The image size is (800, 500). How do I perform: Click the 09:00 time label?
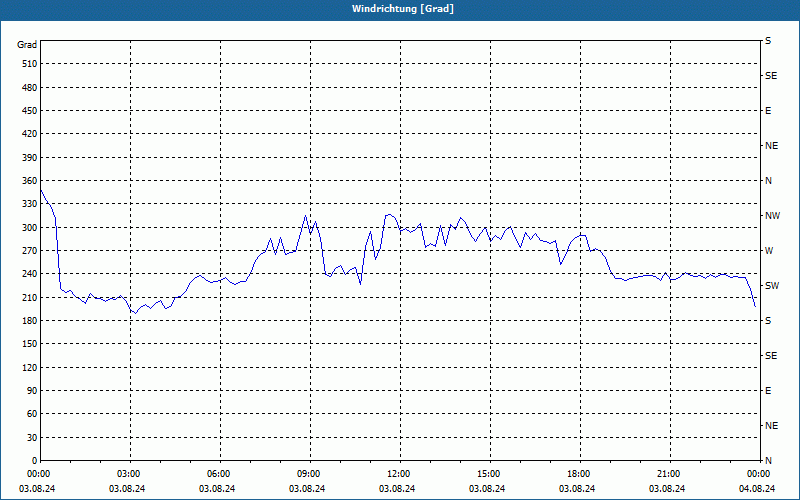(x=309, y=474)
